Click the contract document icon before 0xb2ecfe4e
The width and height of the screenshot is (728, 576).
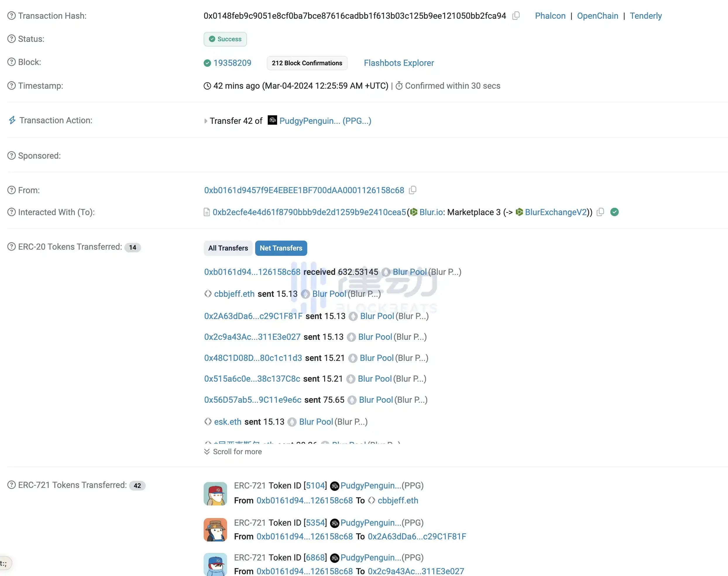click(x=207, y=212)
